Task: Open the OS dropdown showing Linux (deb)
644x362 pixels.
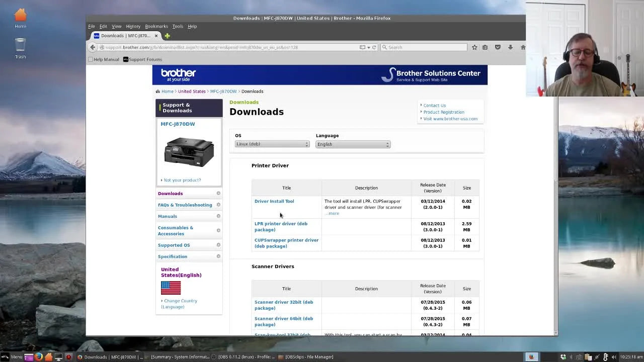Action: tap(271, 144)
